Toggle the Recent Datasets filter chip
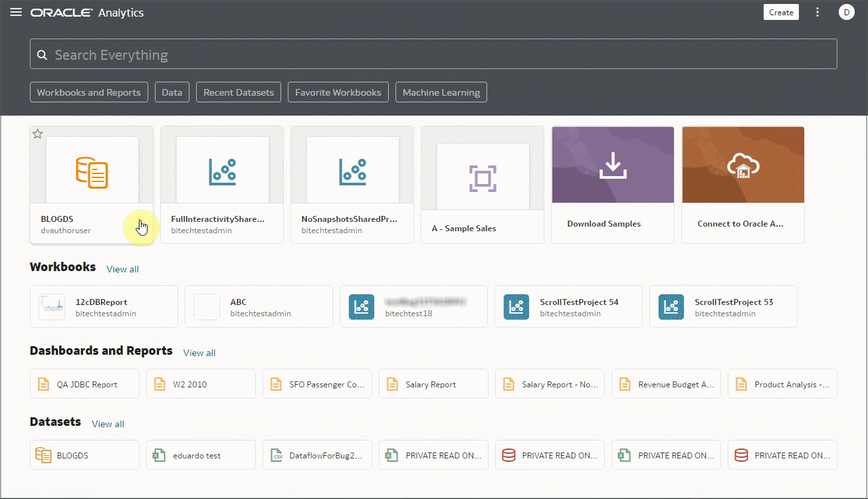Viewport: 868px width, 499px height. tap(238, 92)
